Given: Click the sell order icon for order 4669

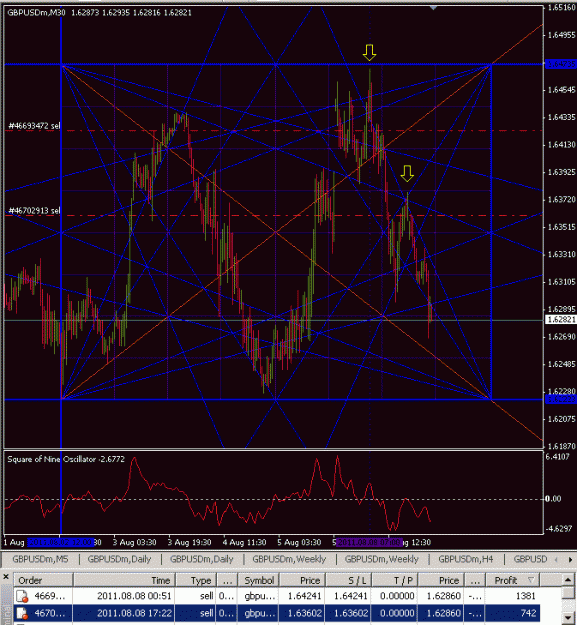Looking at the screenshot, I should [22, 596].
